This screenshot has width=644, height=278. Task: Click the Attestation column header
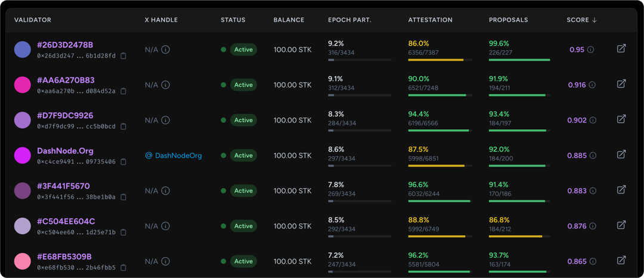(430, 20)
